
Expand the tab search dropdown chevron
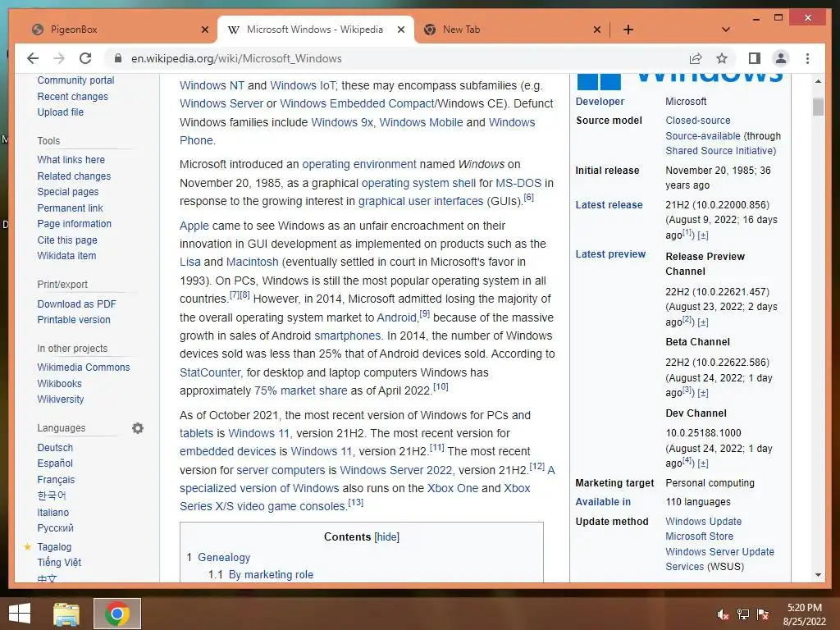(x=726, y=30)
